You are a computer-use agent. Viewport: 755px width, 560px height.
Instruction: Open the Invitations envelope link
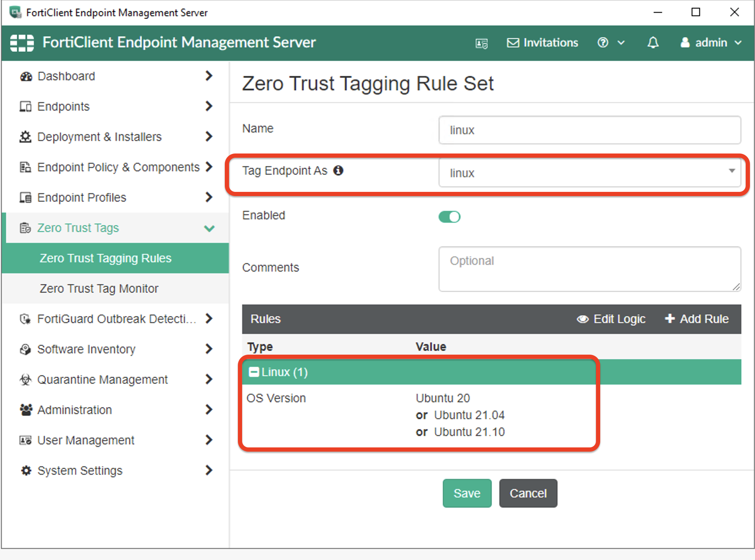click(x=542, y=43)
